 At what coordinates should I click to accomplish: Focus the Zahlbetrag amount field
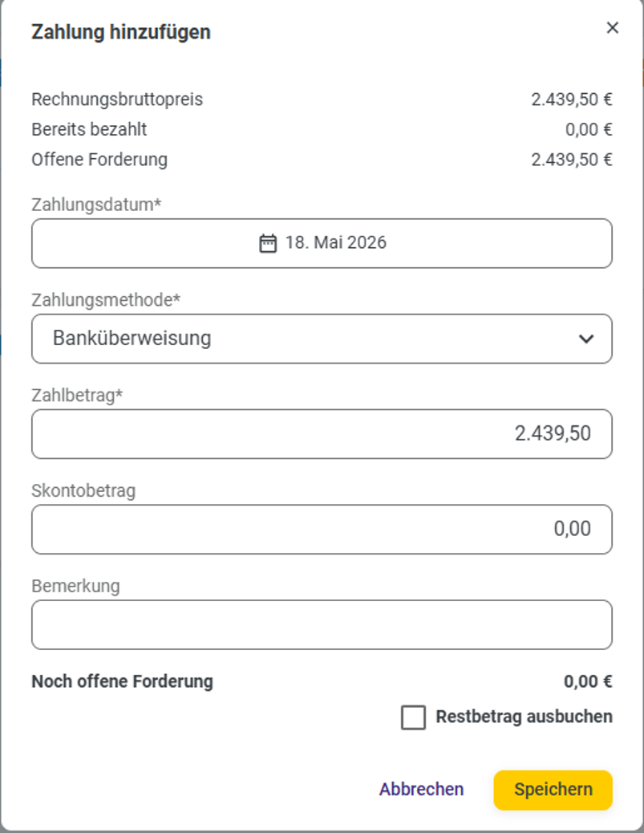point(322,434)
